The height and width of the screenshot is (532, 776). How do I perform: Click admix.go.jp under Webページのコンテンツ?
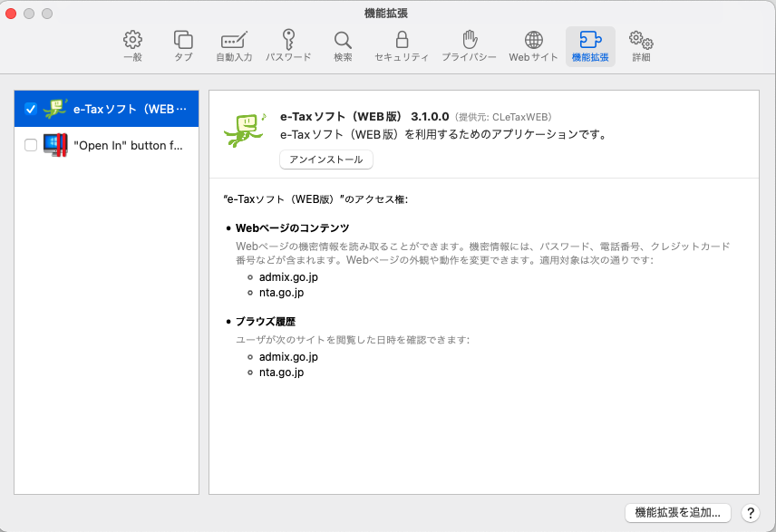coord(288,277)
